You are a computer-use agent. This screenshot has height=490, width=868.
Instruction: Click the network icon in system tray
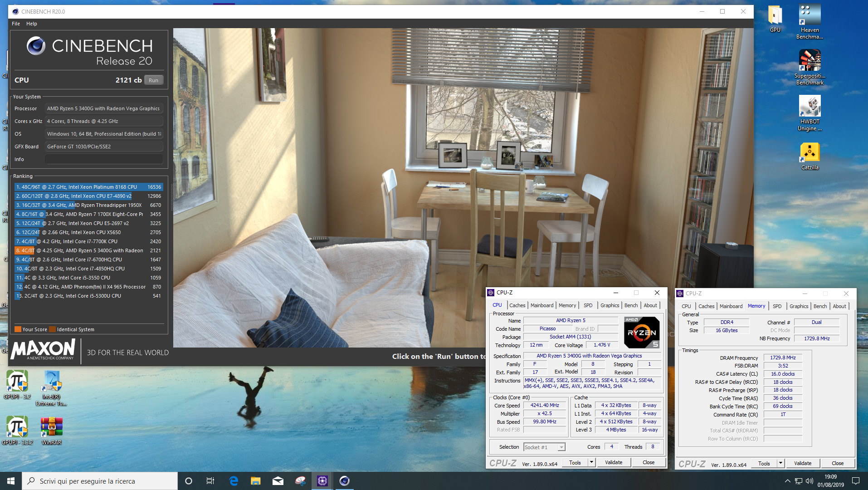pyautogui.click(x=799, y=481)
